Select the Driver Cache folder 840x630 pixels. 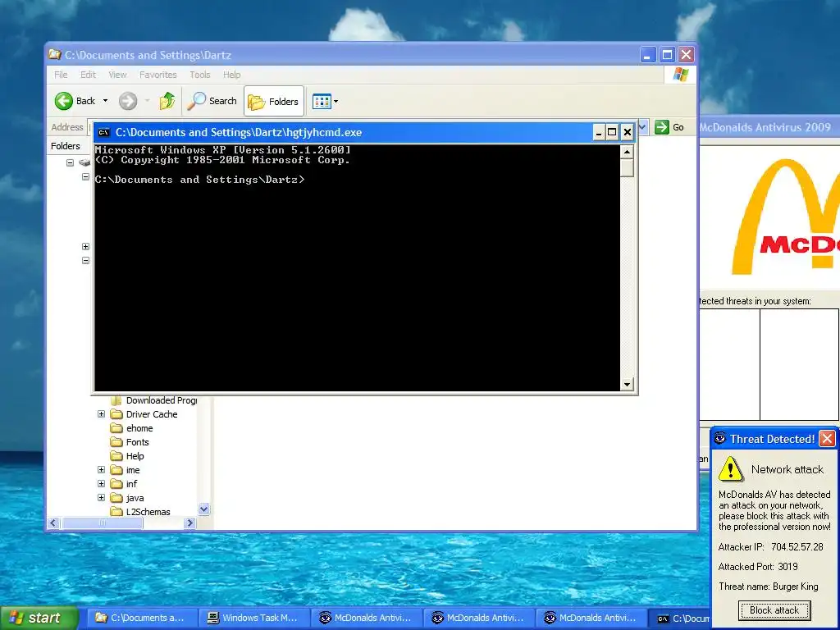(x=144, y=414)
